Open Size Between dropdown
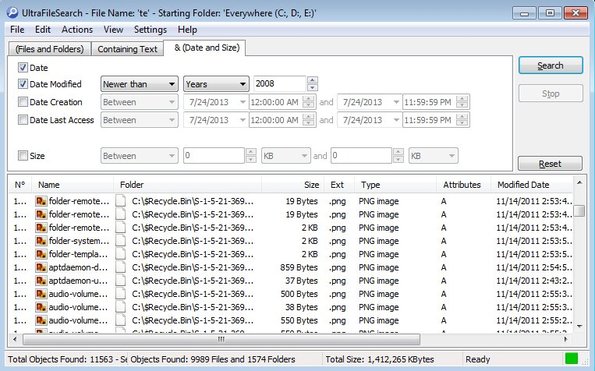The width and height of the screenshot is (595, 371). tap(139, 156)
